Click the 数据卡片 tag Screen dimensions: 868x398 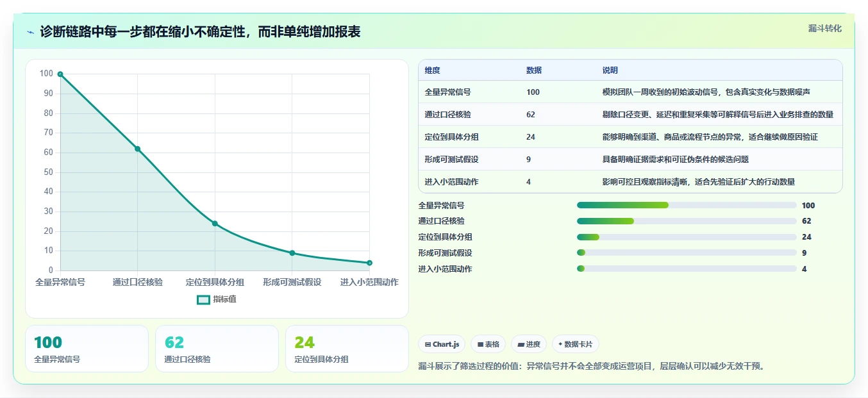click(x=576, y=344)
